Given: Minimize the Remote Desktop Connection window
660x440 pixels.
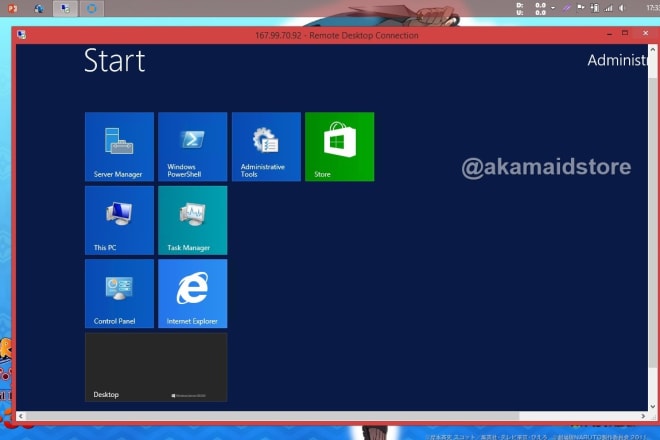Looking at the screenshot, I should pyautogui.click(x=609, y=34).
